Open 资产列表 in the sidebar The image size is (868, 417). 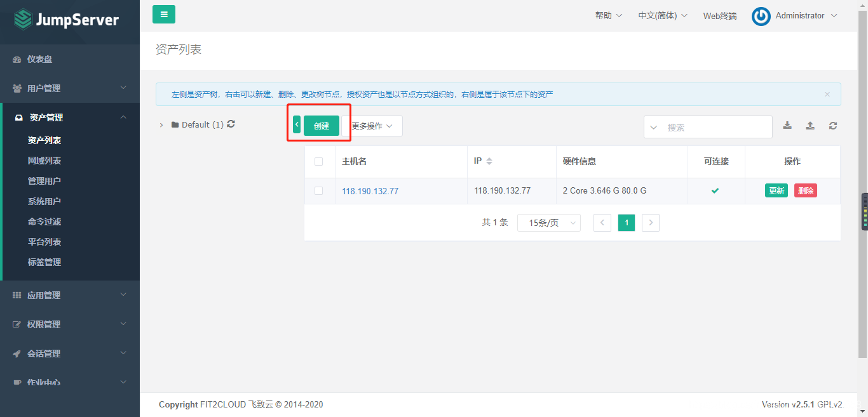point(44,140)
